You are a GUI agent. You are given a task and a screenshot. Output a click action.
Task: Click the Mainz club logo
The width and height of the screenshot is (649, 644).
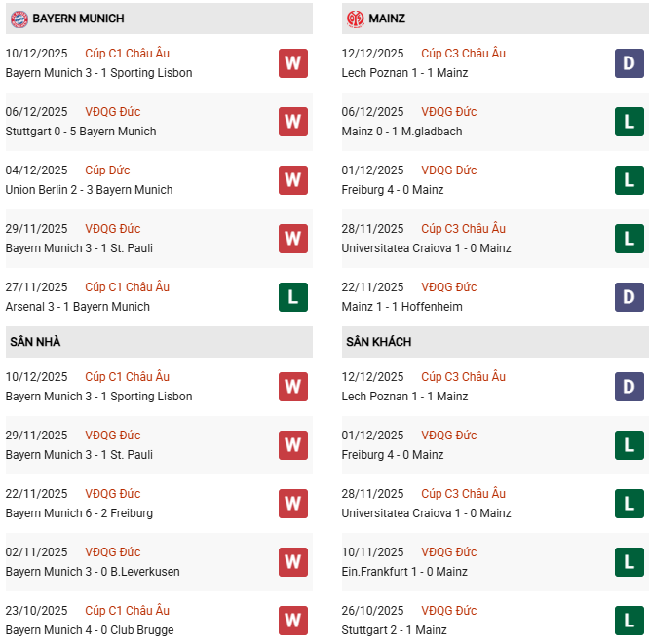pyautogui.click(x=355, y=19)
